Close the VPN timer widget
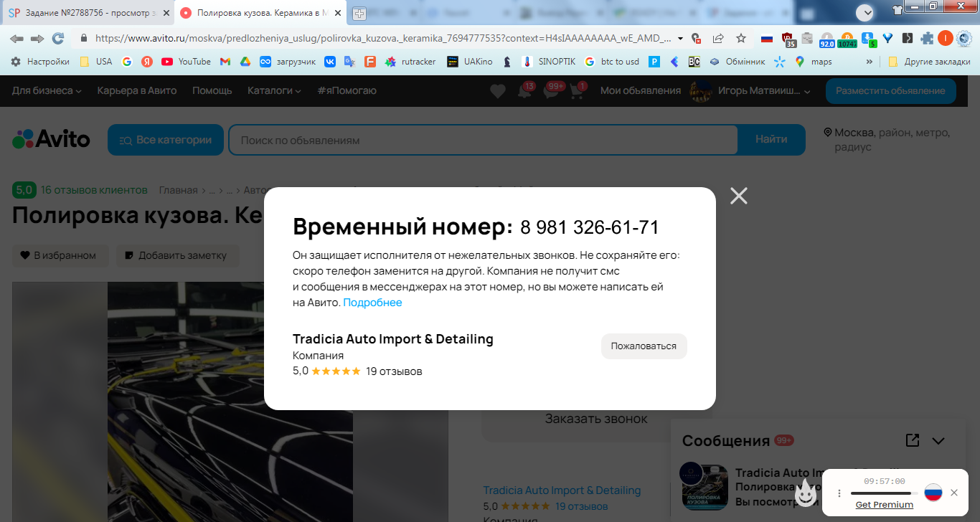Viewport: 980px width, 522px height. (954, 493)
